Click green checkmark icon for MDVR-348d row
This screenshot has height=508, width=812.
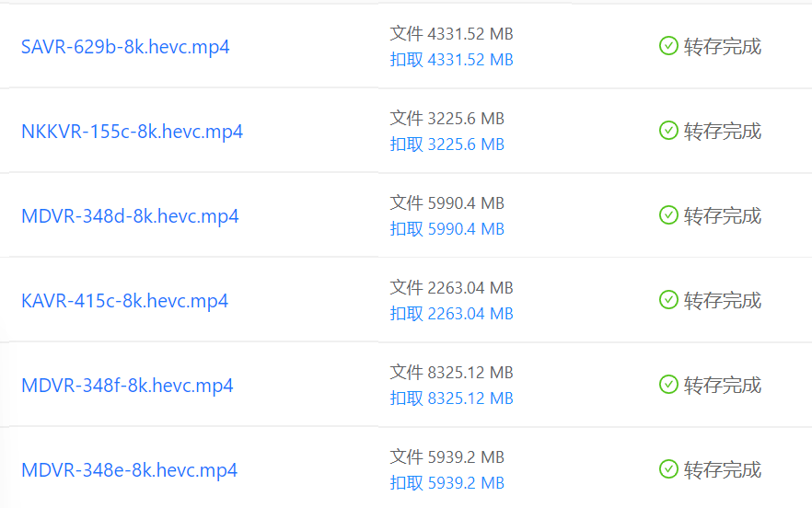click(668, 215)
